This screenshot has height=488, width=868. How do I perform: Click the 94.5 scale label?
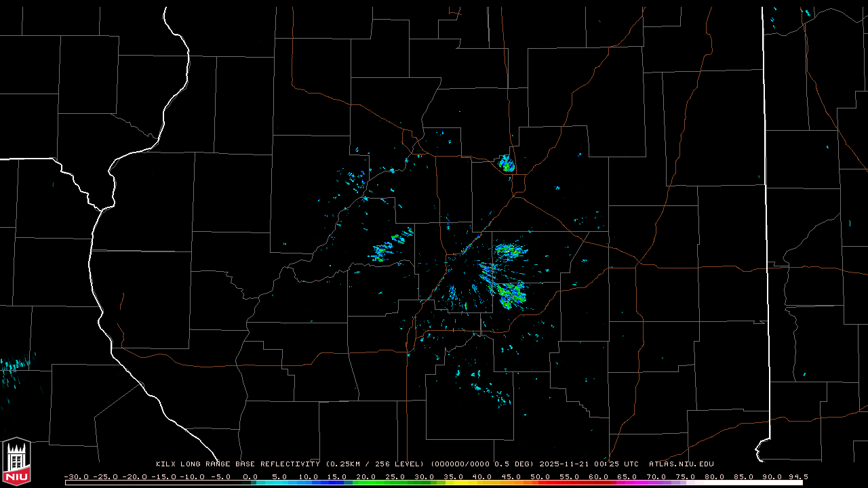point(797,476)
